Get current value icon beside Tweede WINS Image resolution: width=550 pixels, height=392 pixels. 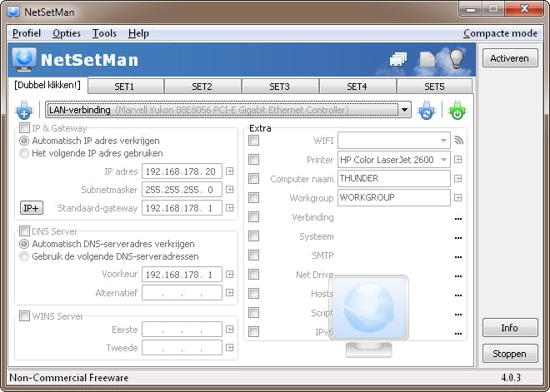tap(230, 348)
